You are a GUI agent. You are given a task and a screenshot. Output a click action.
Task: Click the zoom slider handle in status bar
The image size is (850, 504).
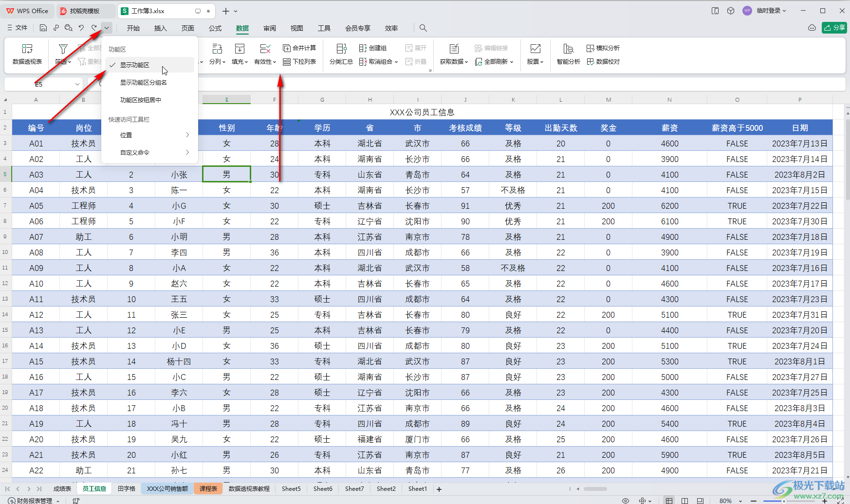click(784, 501)
